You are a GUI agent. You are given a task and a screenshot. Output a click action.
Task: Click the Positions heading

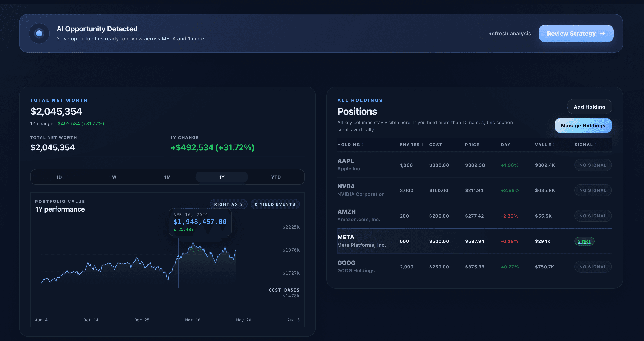click(357, 111)
